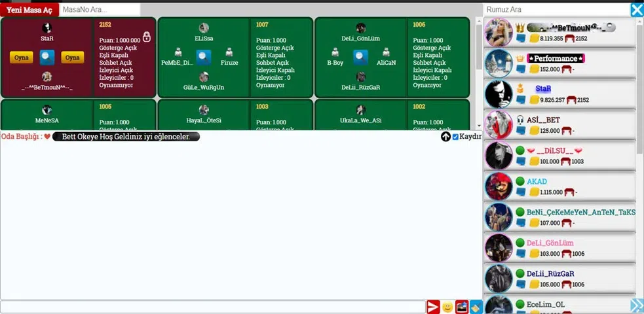Click the image upload icon in chat bar
Image resolution: width=644 pixels, height=314 pixels.
pos(462,307)
